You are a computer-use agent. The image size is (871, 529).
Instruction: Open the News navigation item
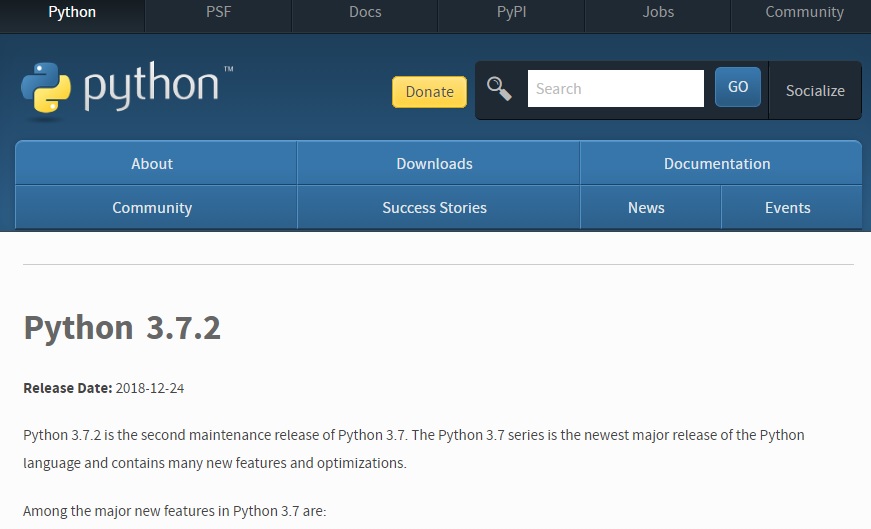click(x=650, y=207)
